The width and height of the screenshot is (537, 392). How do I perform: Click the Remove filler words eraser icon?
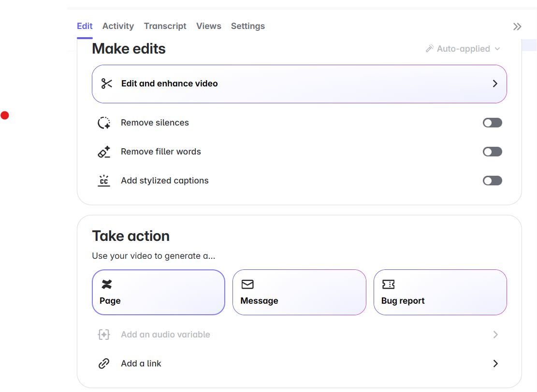click(104, 152)
